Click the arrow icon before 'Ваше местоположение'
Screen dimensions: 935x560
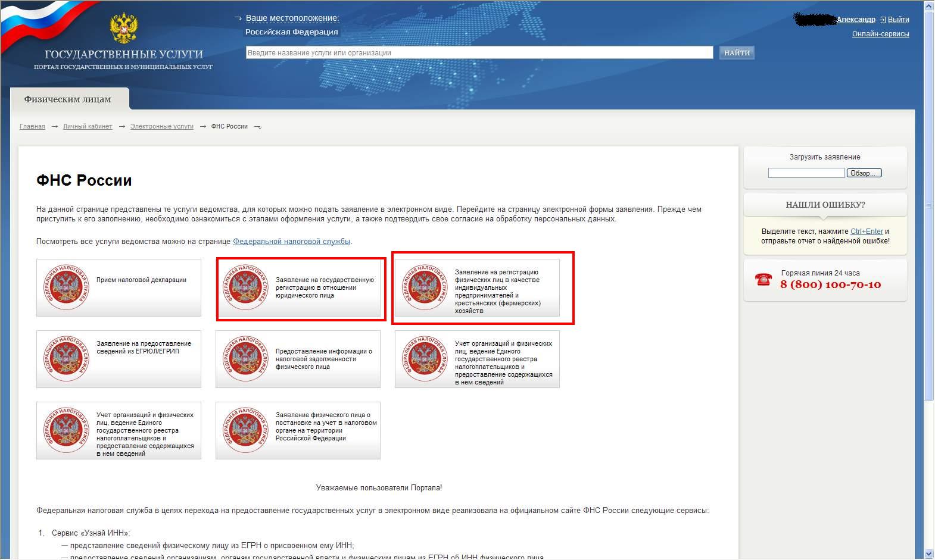238,18
